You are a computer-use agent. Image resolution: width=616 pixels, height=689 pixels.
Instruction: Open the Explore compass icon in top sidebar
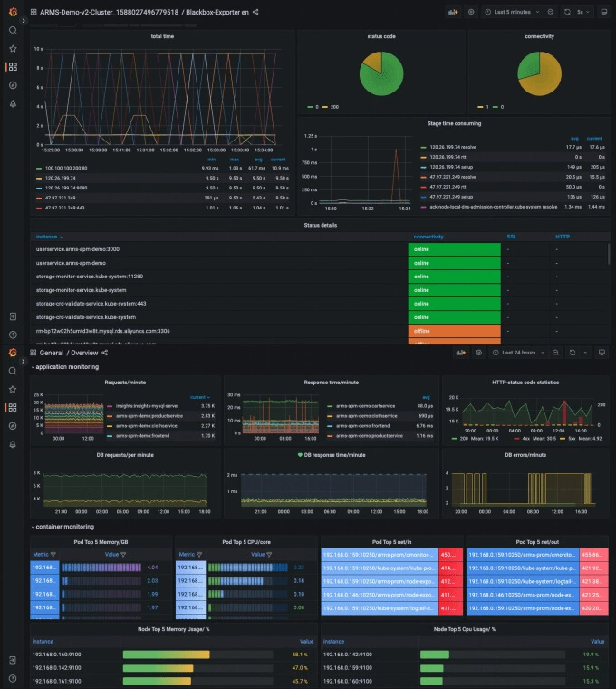pyautogui.click(x=13, y=85)
